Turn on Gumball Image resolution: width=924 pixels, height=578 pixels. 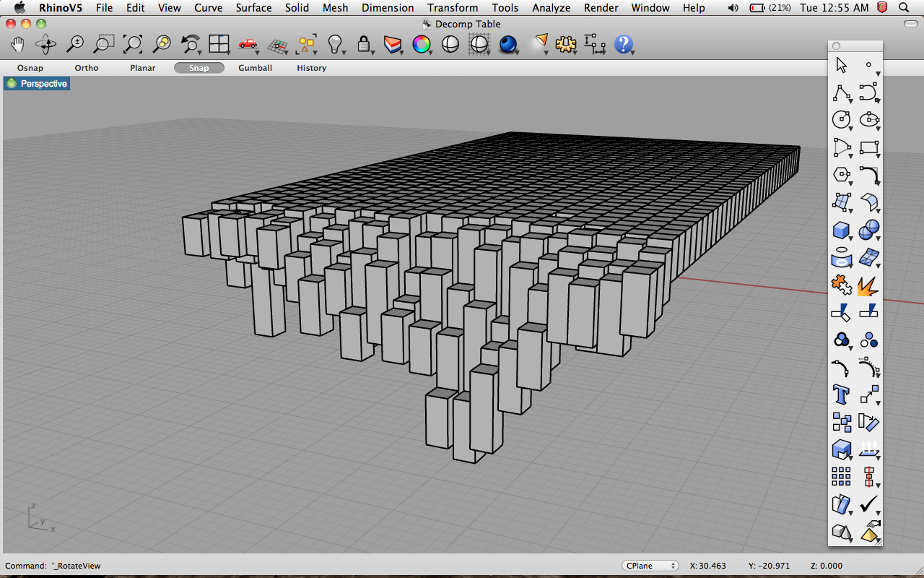[256, 68]
